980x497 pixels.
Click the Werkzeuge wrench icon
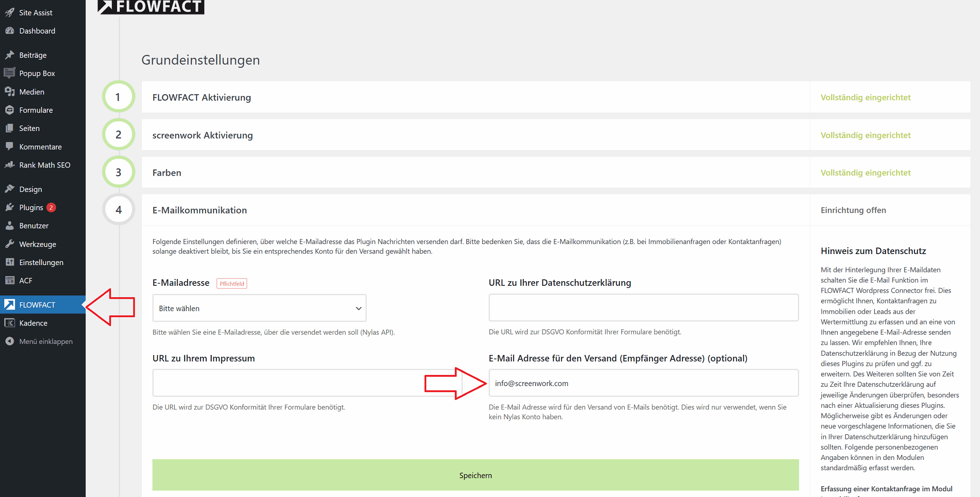tap(10, 244)
